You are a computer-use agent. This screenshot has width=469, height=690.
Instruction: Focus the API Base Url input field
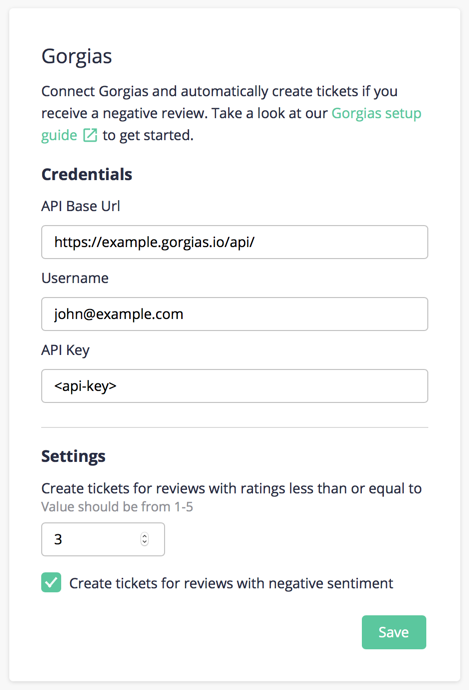click(234, 242)
